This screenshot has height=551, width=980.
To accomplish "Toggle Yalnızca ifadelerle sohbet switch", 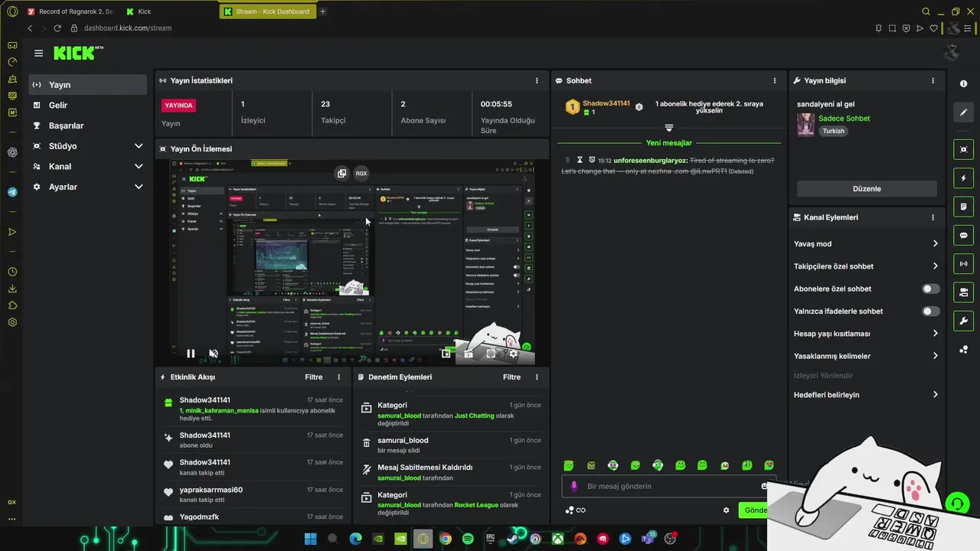I will (x=930, y=311).
